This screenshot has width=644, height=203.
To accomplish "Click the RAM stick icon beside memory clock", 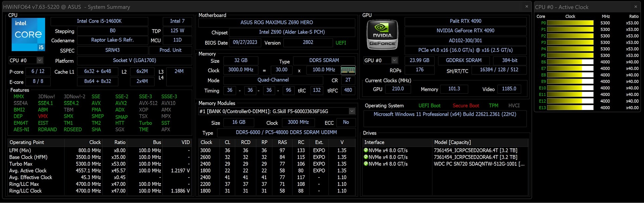I will pyautogui.click(x=348, y=70).
